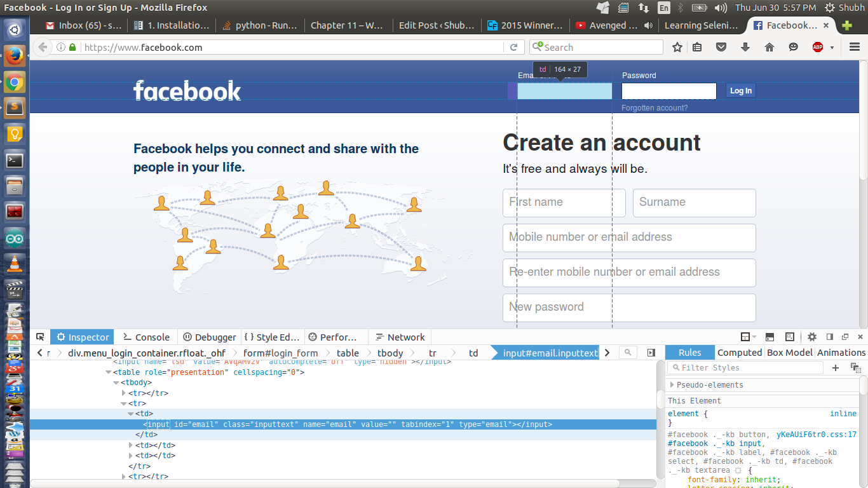
Task: Click the Home icon in Firefox toolbar
Action: pyautogui.click(x=770, y=47)
